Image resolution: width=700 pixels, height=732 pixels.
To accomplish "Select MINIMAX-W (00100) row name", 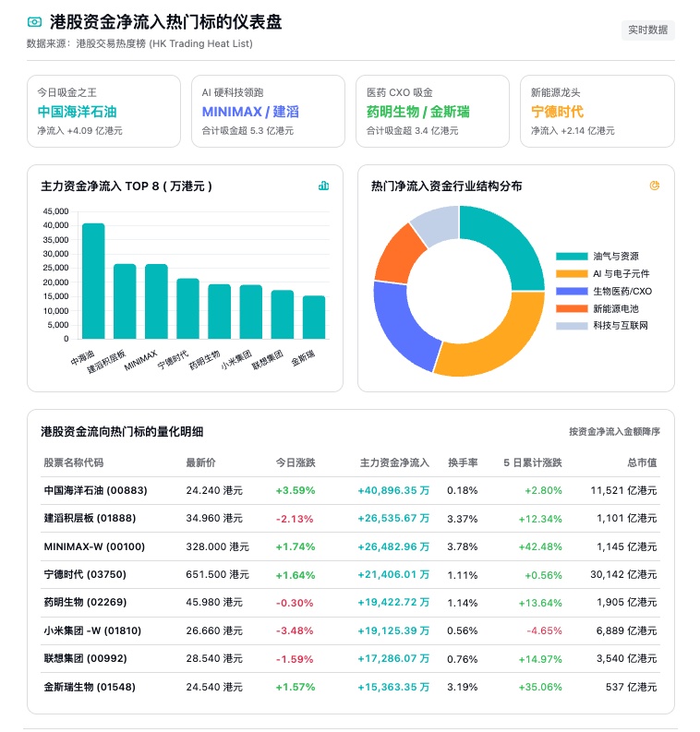I will (94, 546).
